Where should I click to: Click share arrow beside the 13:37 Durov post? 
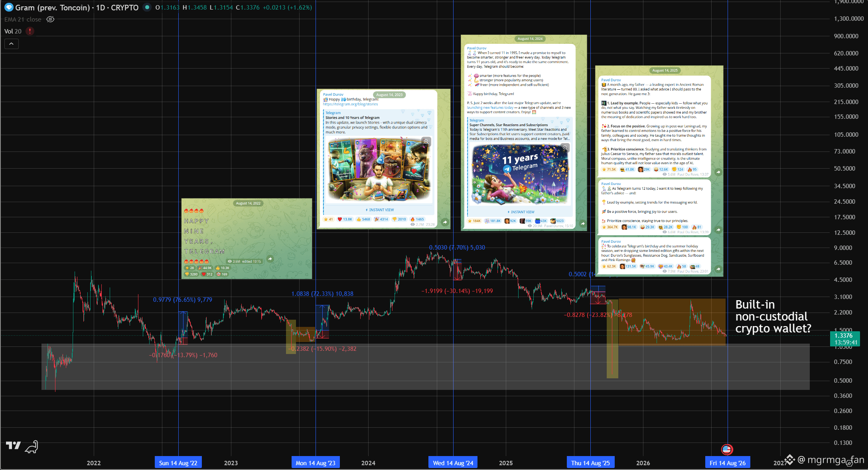tap(718, 172)
